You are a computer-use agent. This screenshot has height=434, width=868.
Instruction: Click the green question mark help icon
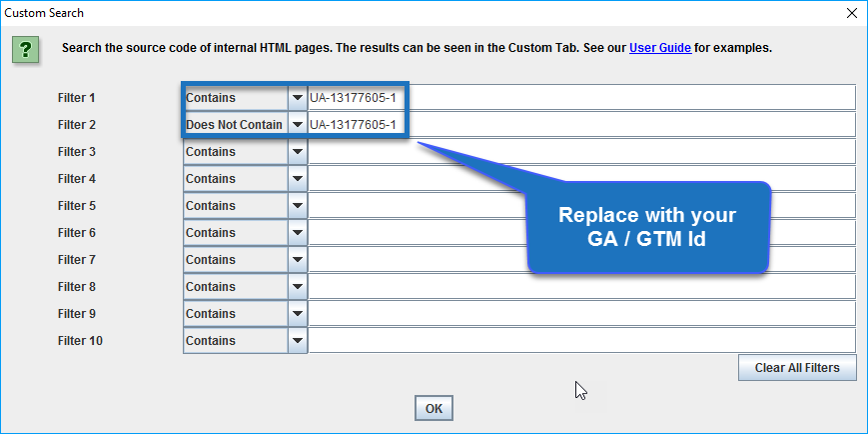pos(25,50)
